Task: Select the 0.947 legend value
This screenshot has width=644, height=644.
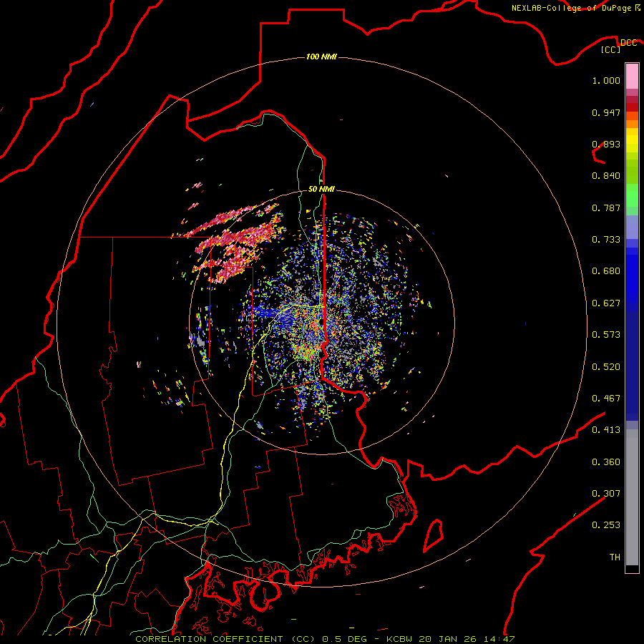Action: (606, 112)
